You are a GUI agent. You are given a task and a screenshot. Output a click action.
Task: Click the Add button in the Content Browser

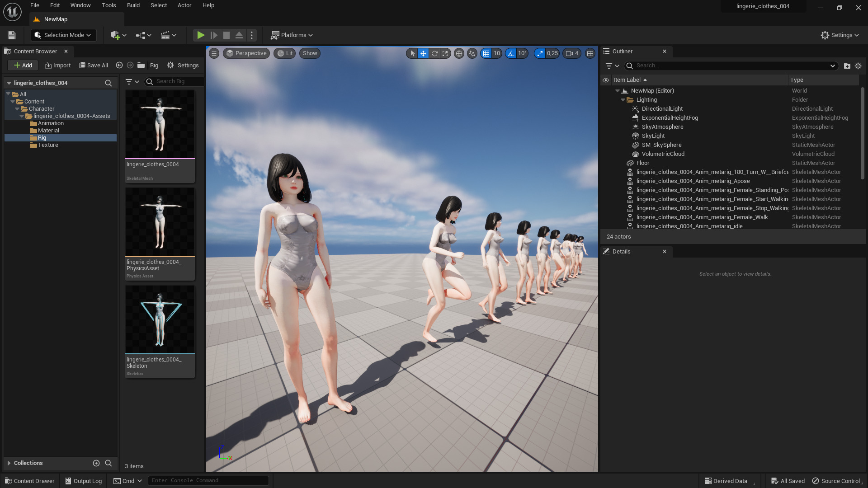coord(23,66)
